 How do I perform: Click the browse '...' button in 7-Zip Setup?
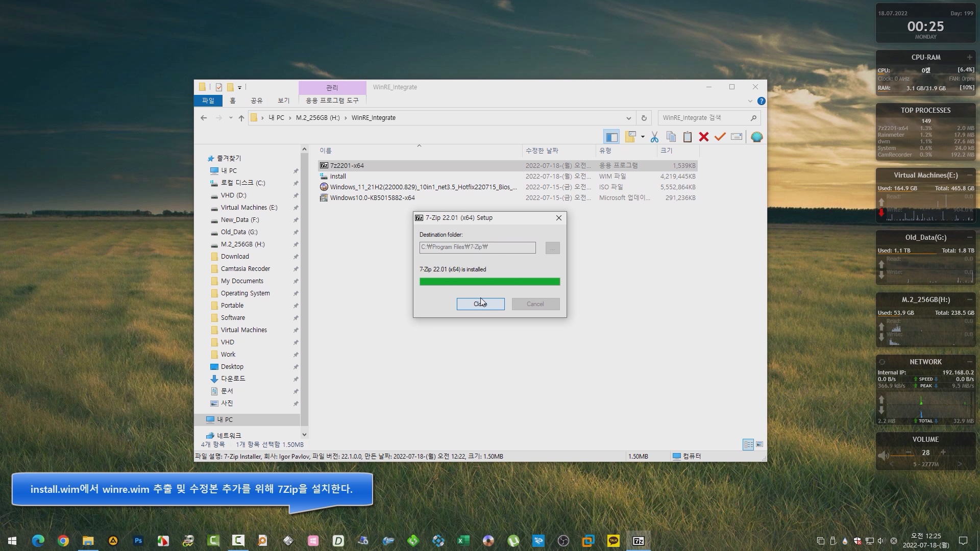point(552,248)
